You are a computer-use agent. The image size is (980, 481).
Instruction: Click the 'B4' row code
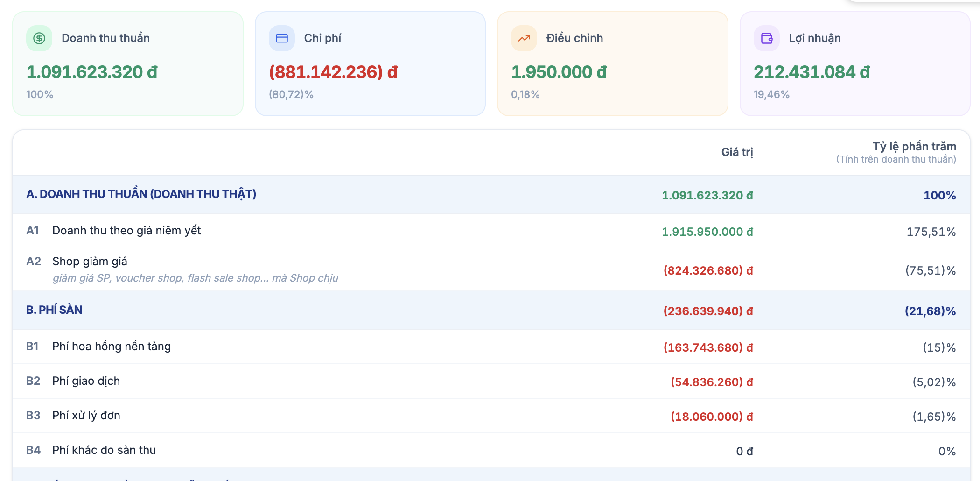(x=33, y=450)
